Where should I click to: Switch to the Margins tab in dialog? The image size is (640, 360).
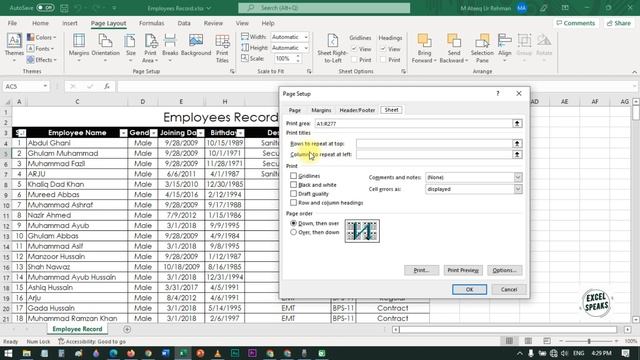pyautogui.click(x=321, y=110)
